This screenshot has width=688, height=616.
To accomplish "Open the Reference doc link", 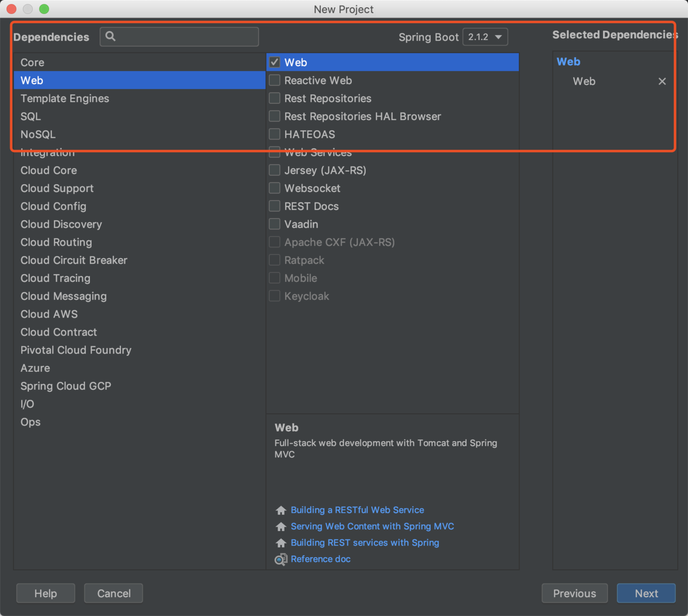I will pos(321,559).
